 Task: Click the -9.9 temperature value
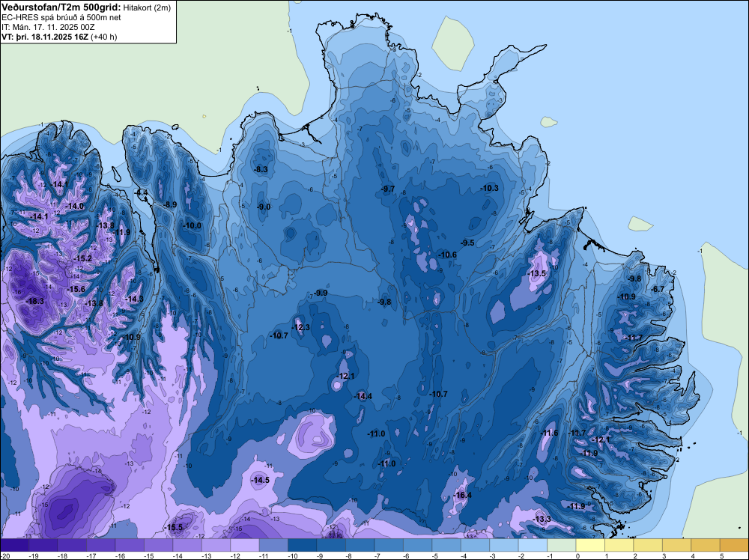(x=321, y=293)
